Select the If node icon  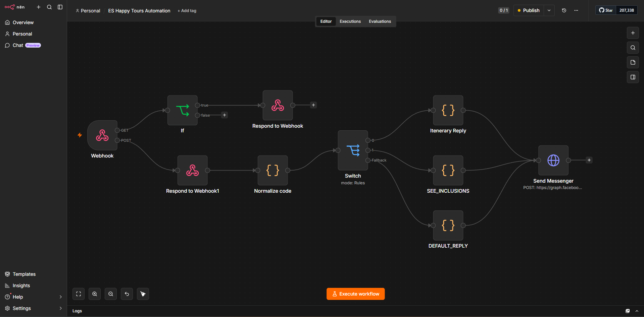pyautogui.click(x=183, y=110)
